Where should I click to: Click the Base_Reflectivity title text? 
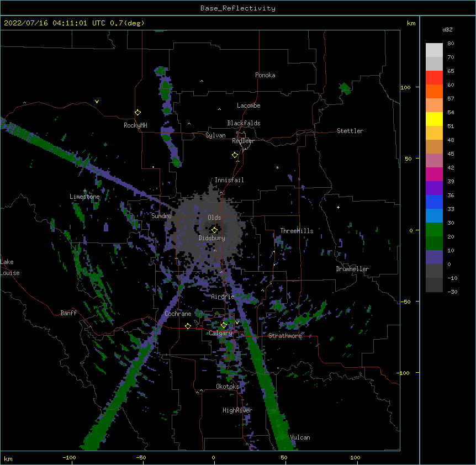coord(238,8)
